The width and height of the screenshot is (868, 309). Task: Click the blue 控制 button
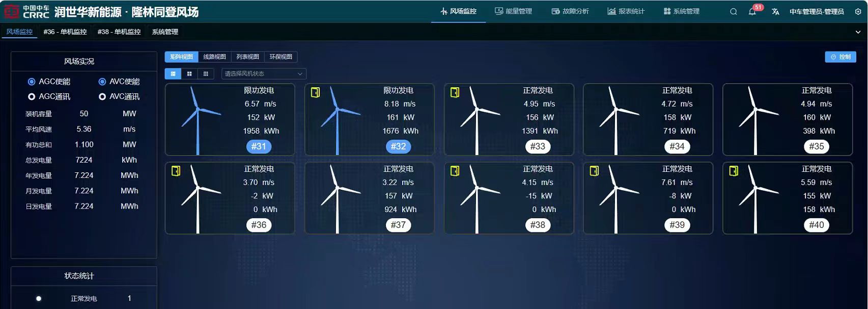click(841, 57)
